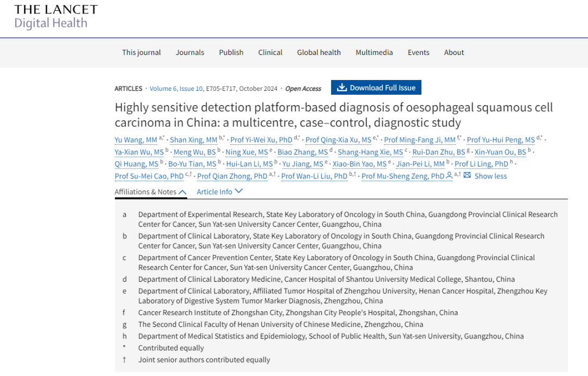Click affiliation a, Department of Experimental Research
The image size is (588, 376).
click(x=347, y=219)
